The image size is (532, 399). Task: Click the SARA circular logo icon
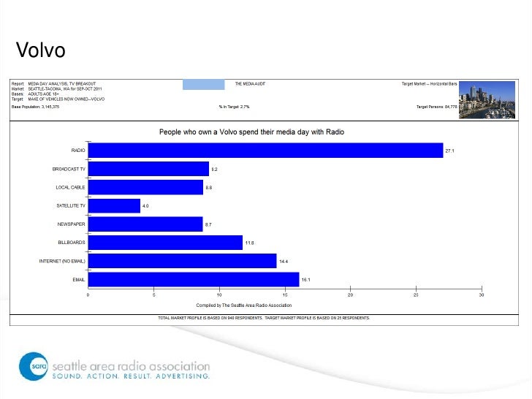[x=34, y=366]
